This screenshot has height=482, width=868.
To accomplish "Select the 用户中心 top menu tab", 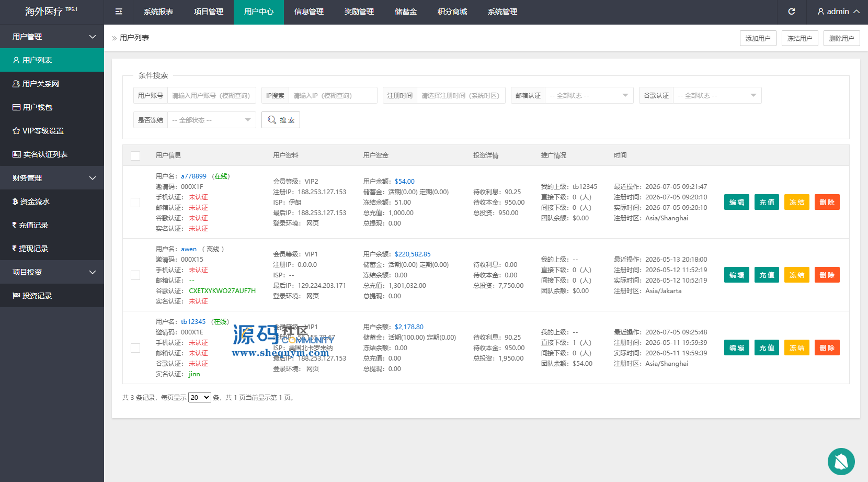I will pyautogui.click(x=259, y=12).
